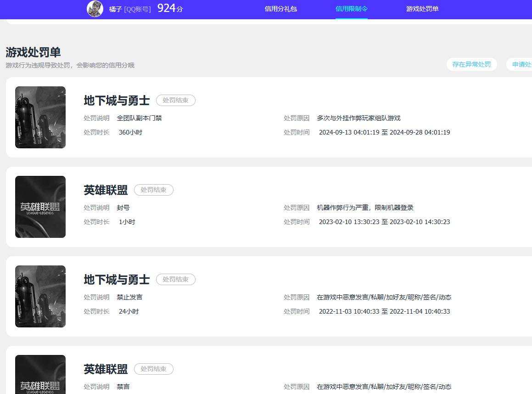Click the 禁止发言 penalty description
532x394 pixels.
[x=129, y=297]
